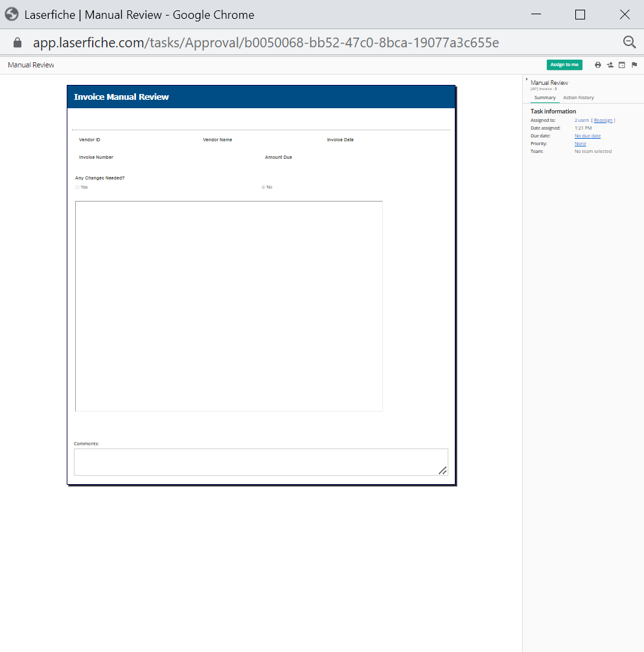Click the Chrome address bar URL

click(266, 42)
